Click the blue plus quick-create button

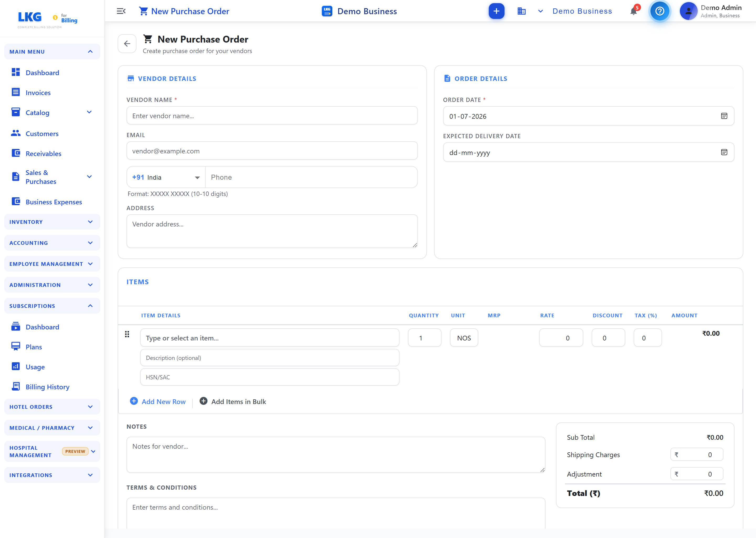[496, 11]
